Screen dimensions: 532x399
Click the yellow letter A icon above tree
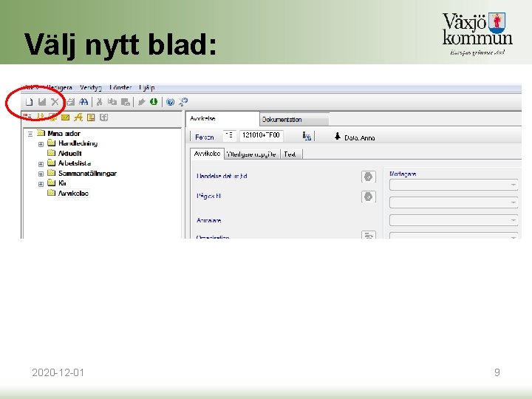(x=78, y=117)
